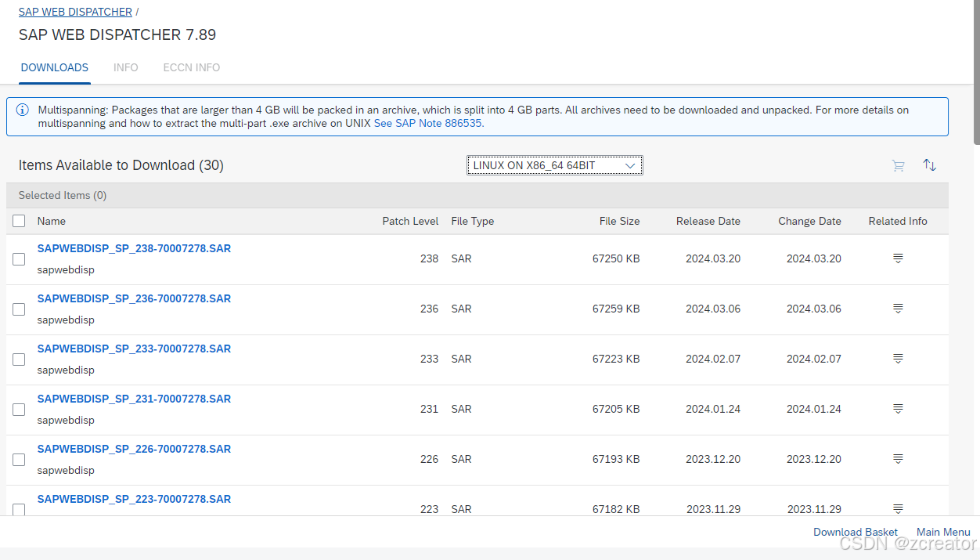The width and height of the screenshot is (980, 560).
Task: Open related info for patch level 233
Action: [898, 359]
